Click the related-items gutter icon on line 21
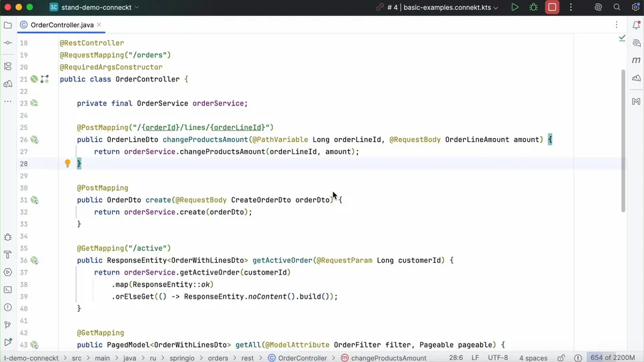This screenshot has width=644, height=362. (x=45, y=79)
